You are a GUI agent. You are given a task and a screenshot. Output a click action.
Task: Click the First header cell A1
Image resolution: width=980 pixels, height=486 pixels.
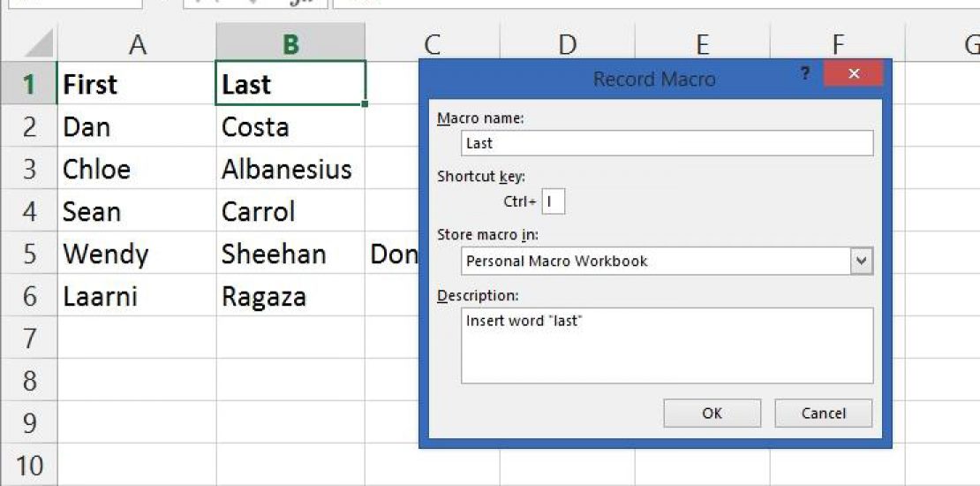137,85
